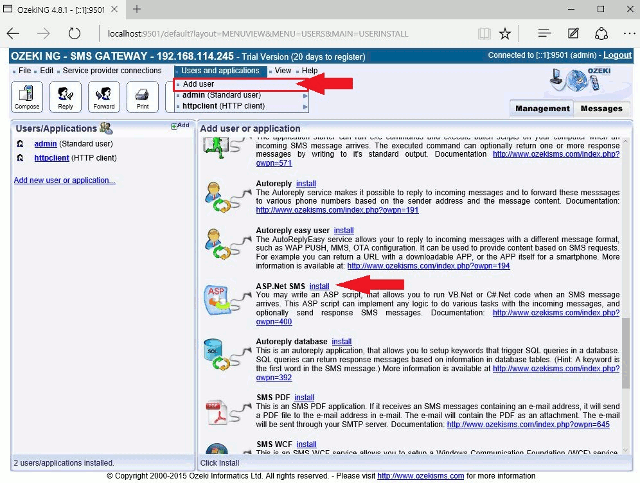Open admin link in Users/Applications list

coord(45,144)
